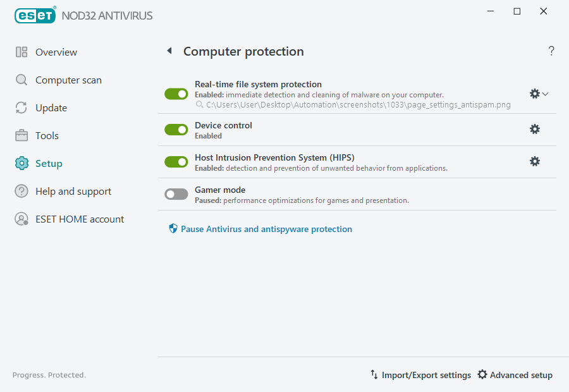Open Advanced setup
The image size is (569, 392).
point(515,375)
